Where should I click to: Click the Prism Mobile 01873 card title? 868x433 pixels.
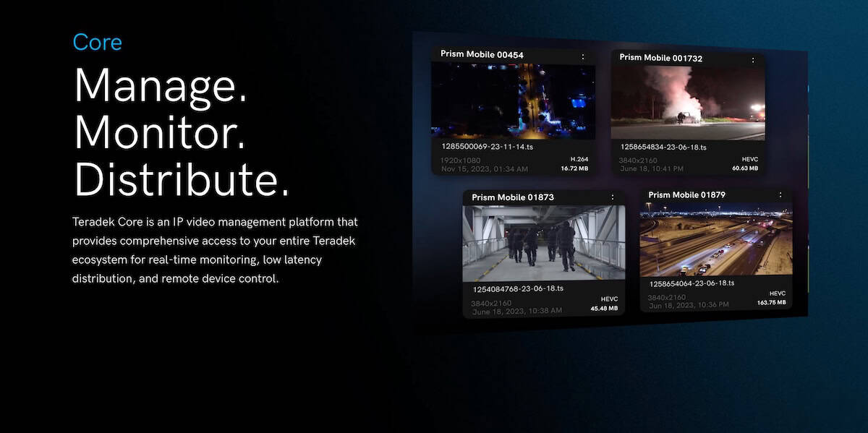pos(513,197)
